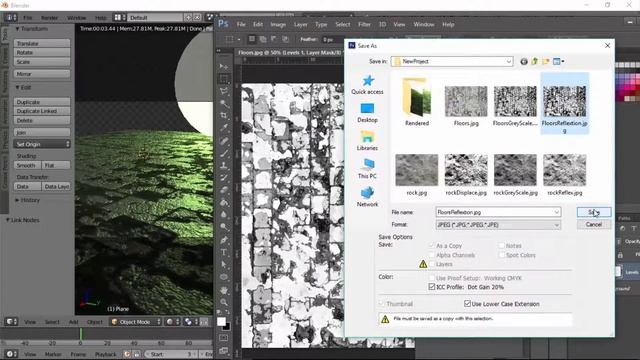Select the Blur tool
Screen dimensions: 640x360
coord(224,214)
